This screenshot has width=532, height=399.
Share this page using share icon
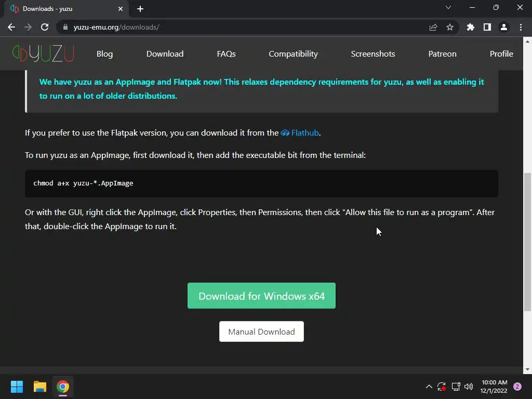[433, 27]
